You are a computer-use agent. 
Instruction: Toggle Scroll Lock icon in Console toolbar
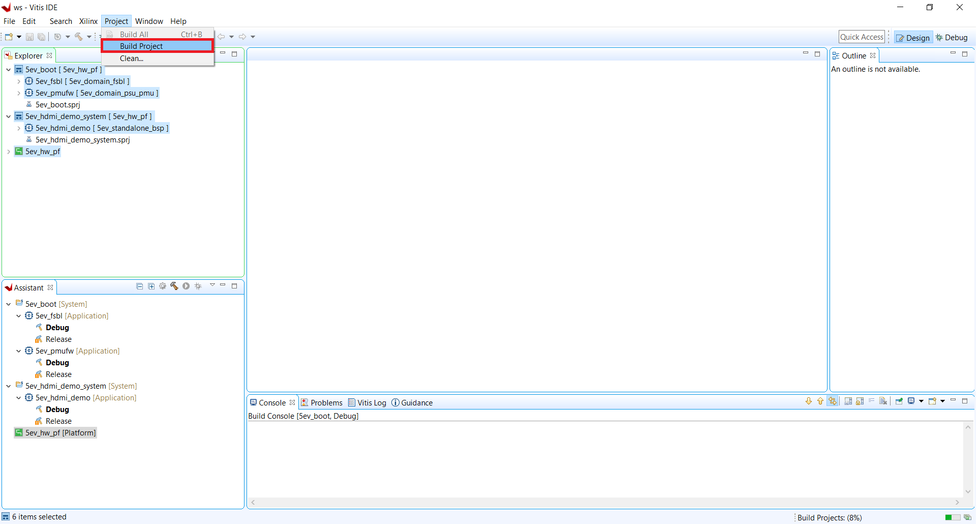pos(860,401)
